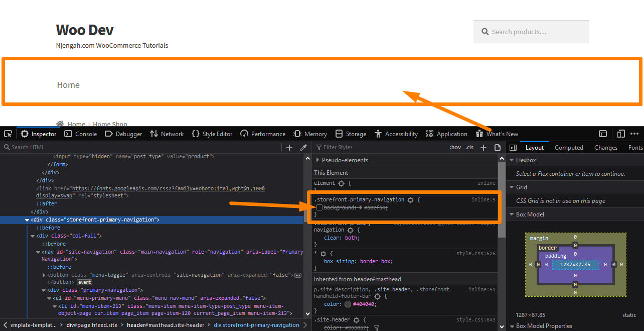Switch to the Fonts tab
This screenshot has height=331, width=644.
click(x=635, y=148)
